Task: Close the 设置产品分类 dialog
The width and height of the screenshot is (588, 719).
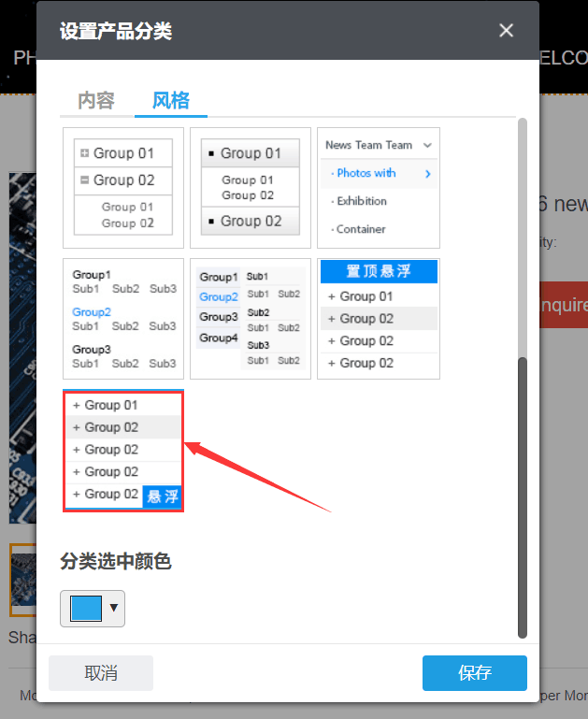Action: pos(506,31)
